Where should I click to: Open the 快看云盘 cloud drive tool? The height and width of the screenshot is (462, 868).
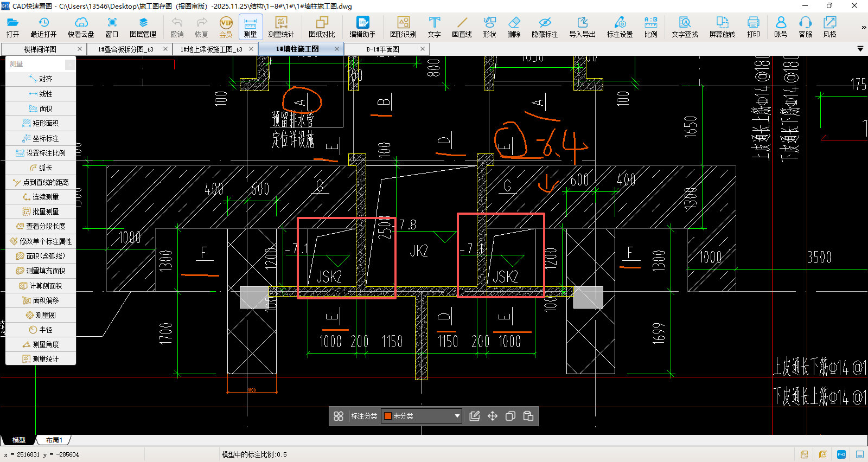[x=81, y=27]
